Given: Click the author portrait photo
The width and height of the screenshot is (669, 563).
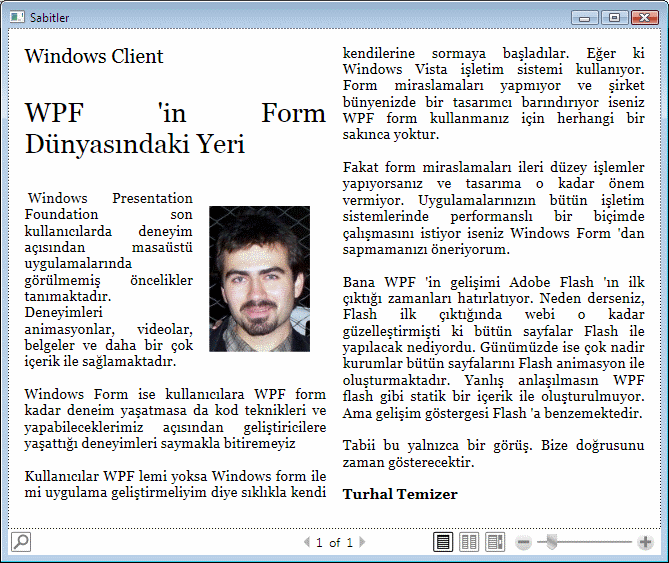Looking at the screenshot, I should click(x=259, y=279).
